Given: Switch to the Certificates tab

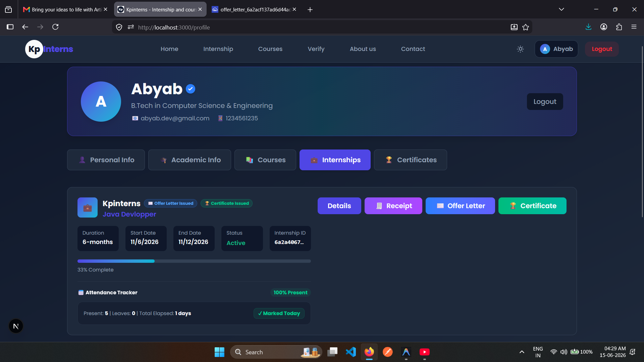Looking at the screenshot, I should (x=410, y=160).
